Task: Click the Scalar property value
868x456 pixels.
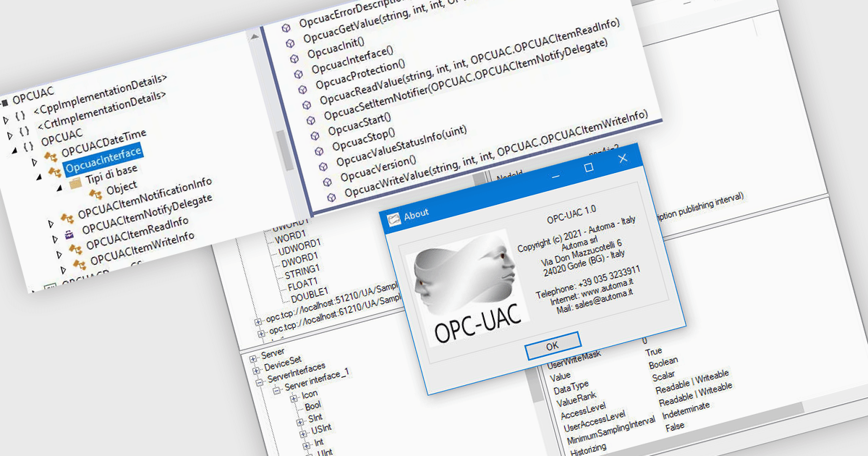Action: (665, 376)
